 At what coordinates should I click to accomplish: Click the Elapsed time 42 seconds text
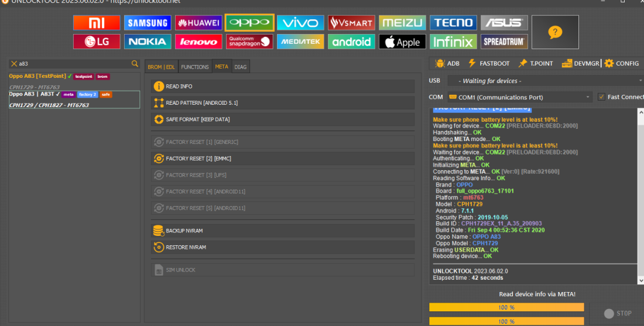pyautogui.click(x=468, y=278)
